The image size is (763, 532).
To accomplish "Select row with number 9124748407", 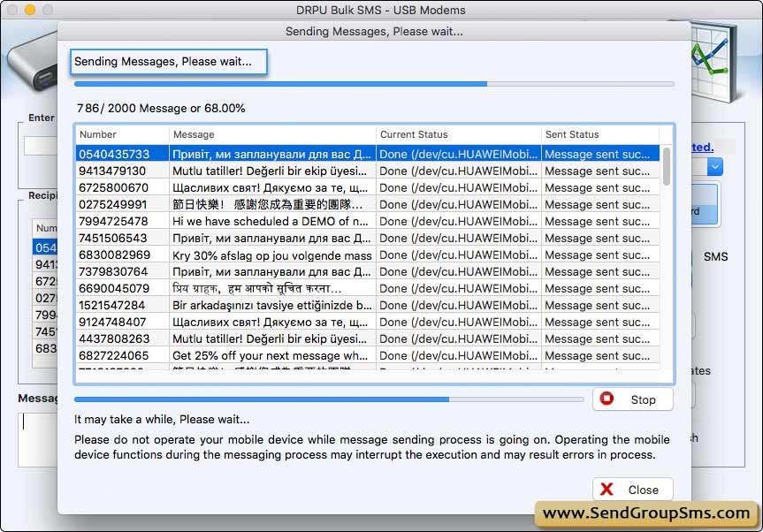I will pyautogui.click(x=368, y=322).
